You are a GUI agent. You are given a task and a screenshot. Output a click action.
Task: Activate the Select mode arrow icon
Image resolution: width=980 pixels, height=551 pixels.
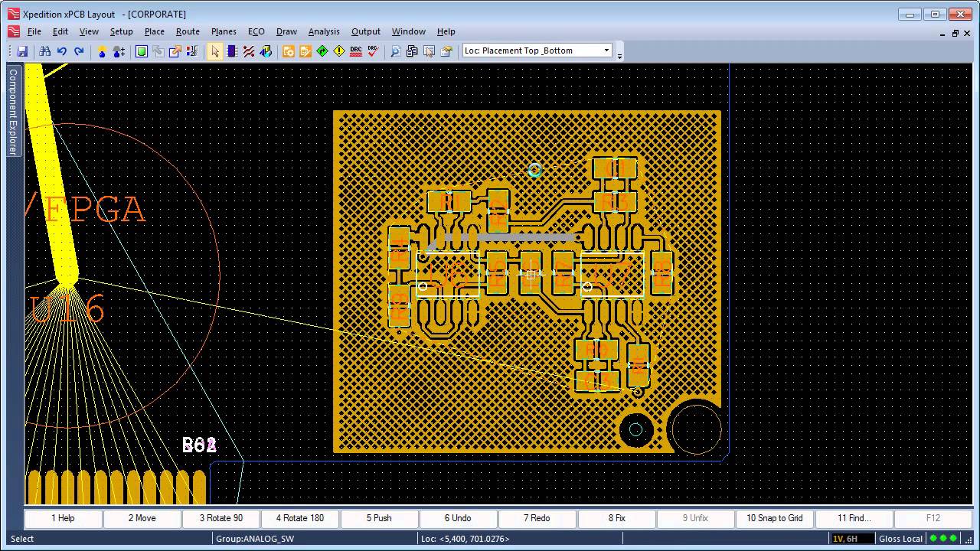coord(215,51)
